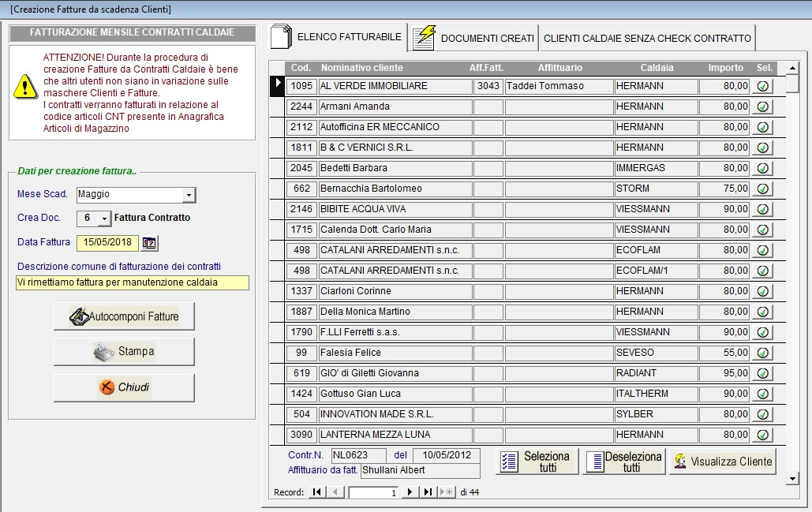Click the 55,00 amount cell
This screenshot has height=512, width=812.
coord(724,353)
